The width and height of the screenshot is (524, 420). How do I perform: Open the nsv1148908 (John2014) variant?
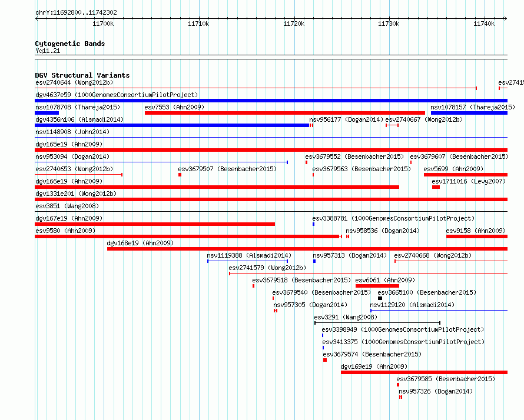72,132
